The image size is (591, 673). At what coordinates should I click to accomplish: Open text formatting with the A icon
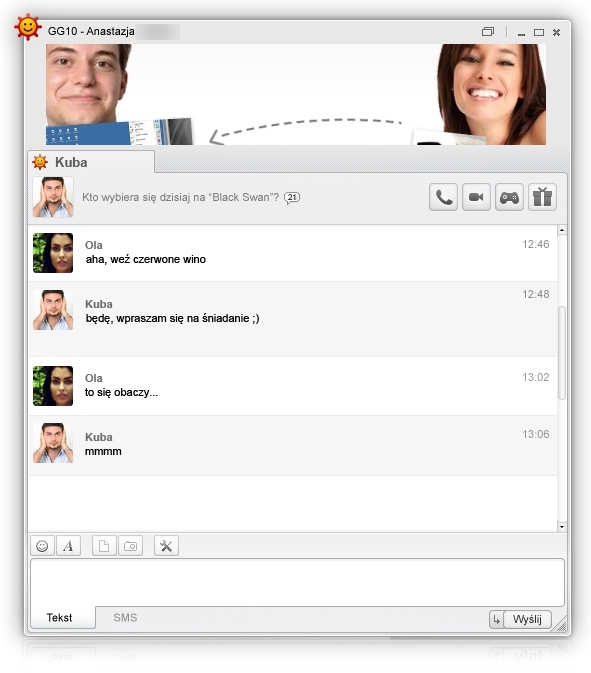click(68, 546)
